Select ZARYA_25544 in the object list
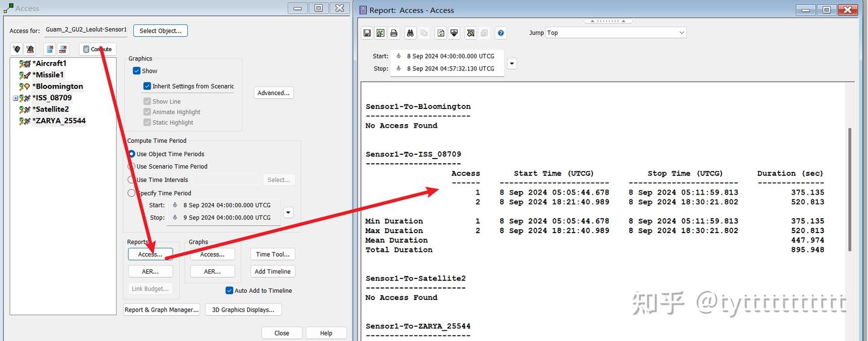Viewport: 868px width, 341px height. 59,120
